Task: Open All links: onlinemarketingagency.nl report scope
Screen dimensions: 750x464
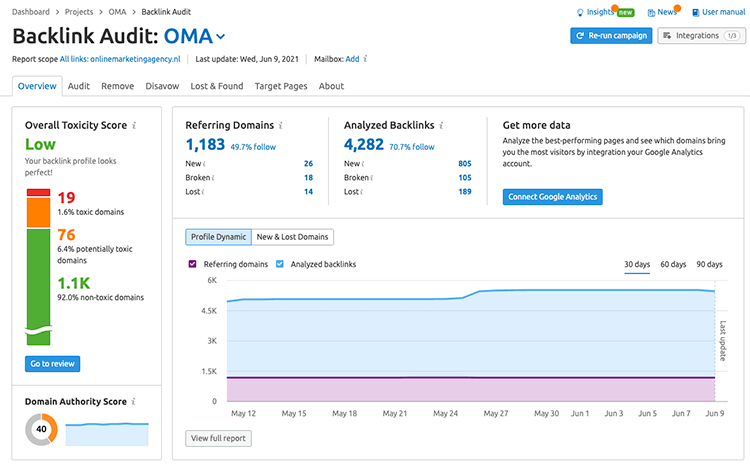Action: point(120,59)
